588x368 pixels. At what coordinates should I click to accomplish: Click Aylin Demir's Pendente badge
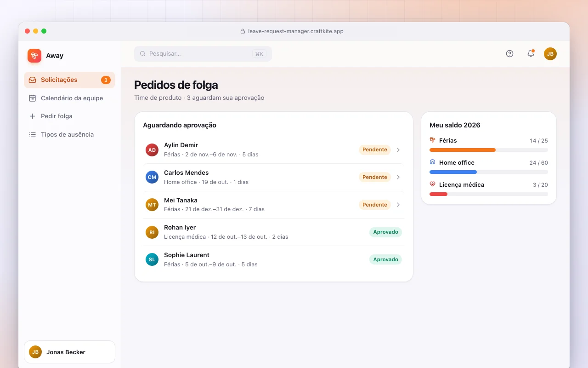(x=375, y=150)
